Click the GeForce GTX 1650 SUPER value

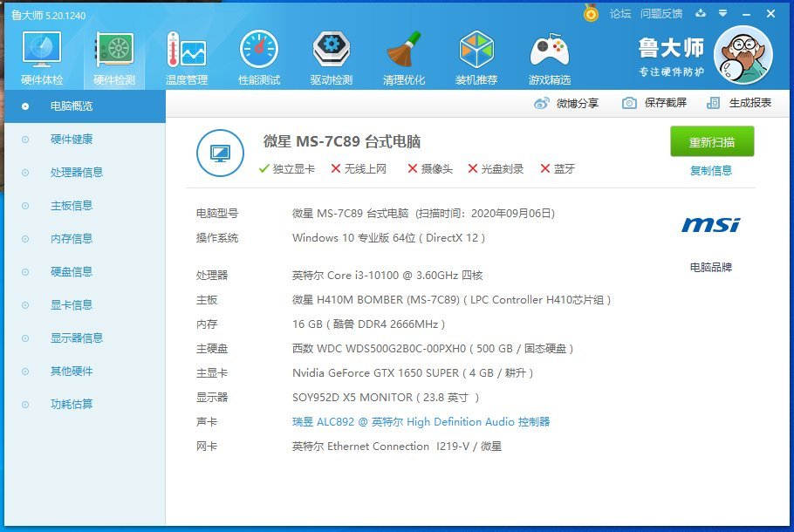413,373
